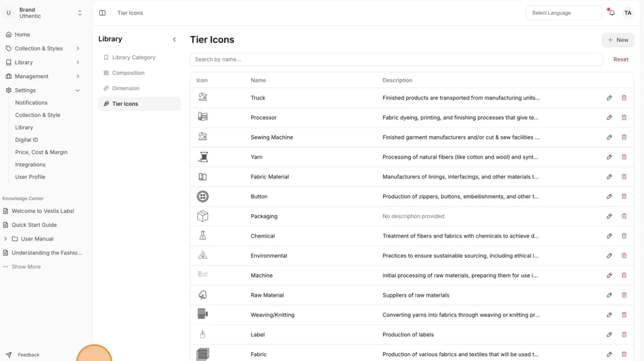This screenshot has width=644, height=361.
Task: Delete the Sewing Machine entry
Action: 624,137
